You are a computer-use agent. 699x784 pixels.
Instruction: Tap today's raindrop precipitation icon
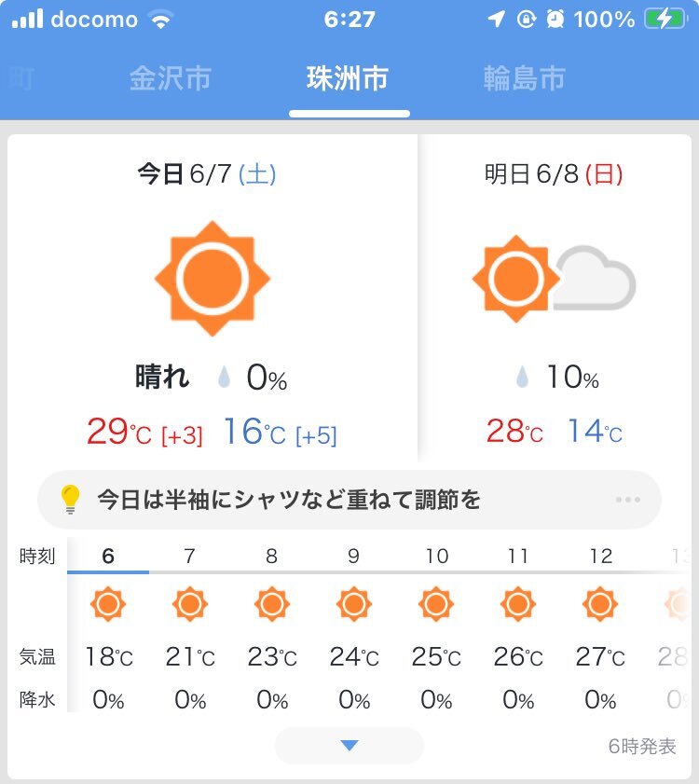click(x=224, y=377)
